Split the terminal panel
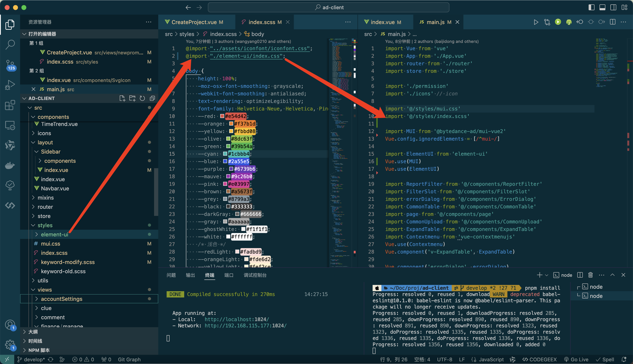The image size is (633, 364). click(x=580, y=275)
